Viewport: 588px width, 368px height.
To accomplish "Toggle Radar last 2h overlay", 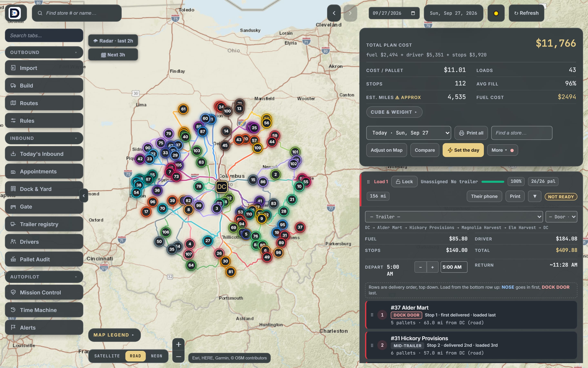I will pyautogui.click(x=113, y=41).
